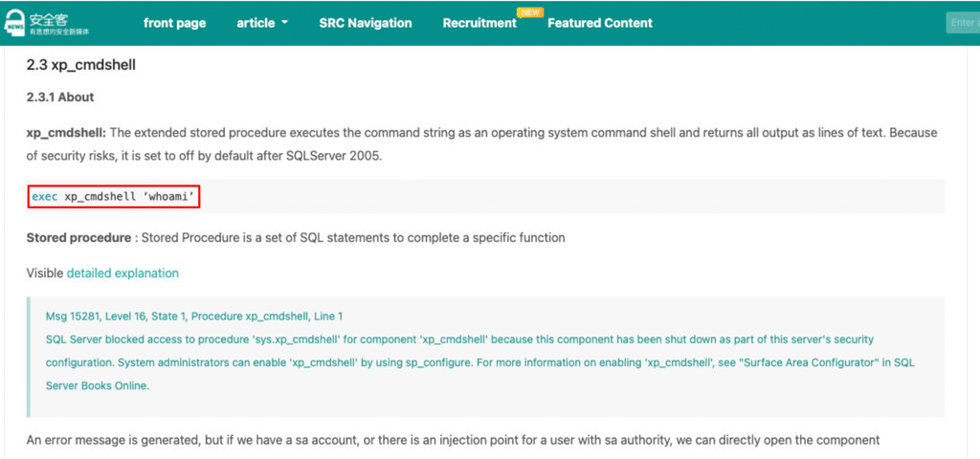Click the 'exec' keyword in the code
The height and width of the screenshot is (459, 980).
pos(44,197)
